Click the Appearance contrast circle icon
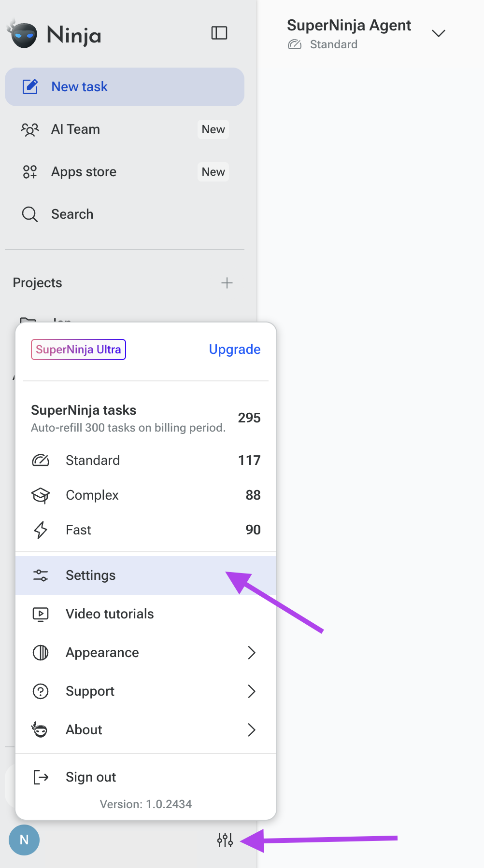This screenshot has width=484, height=868. (41, 653)
